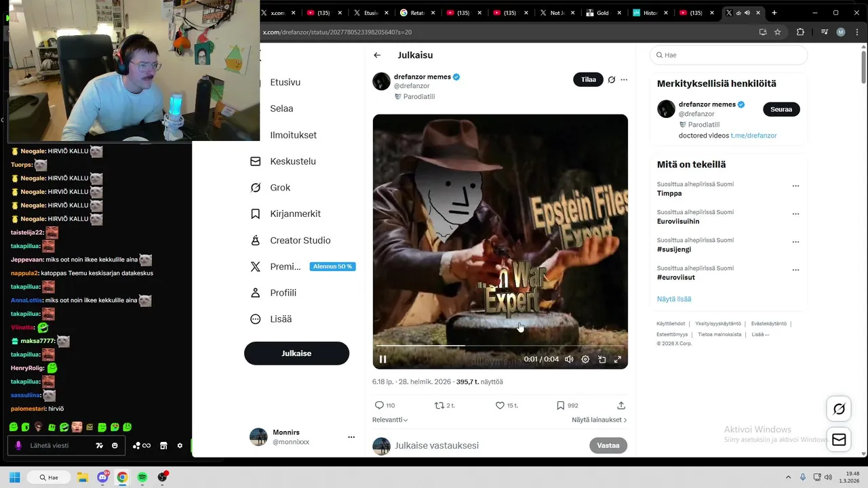Open Discord from the taskbar
Image resolution: width=868 pixels, height=488 pixels.
click(102, 477)
